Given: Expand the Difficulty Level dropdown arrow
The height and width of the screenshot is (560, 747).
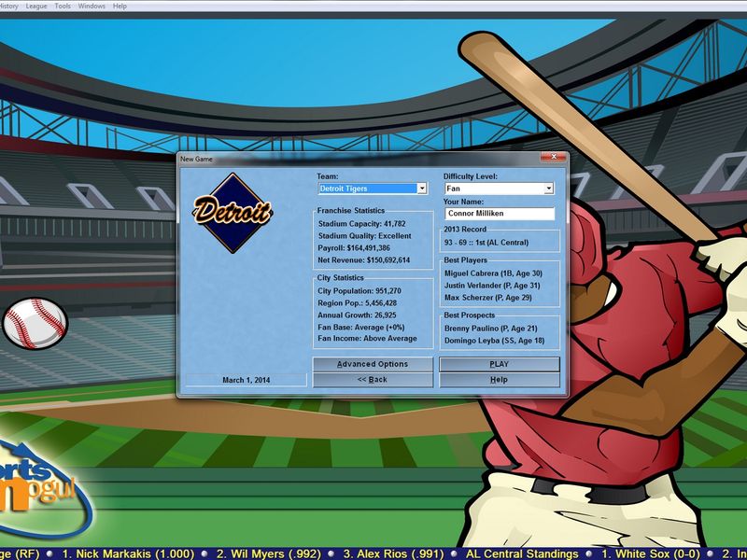Looking at the screenshot, I should tap(549, 189).
